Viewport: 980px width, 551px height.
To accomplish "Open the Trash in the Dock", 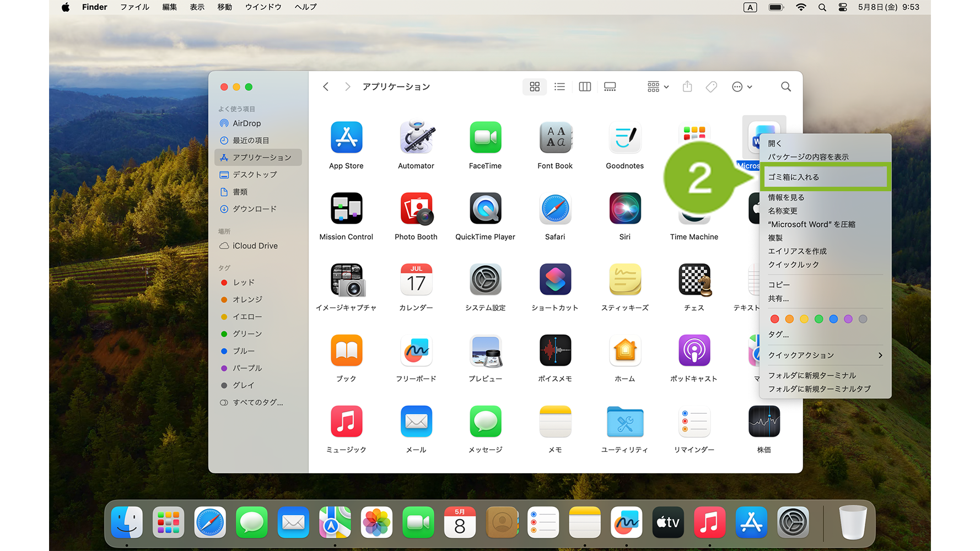I will click(x=853, y=522).
